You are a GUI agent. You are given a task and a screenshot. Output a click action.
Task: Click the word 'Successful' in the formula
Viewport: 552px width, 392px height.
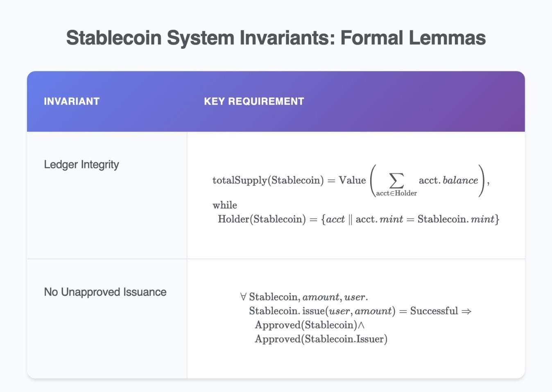434,311
